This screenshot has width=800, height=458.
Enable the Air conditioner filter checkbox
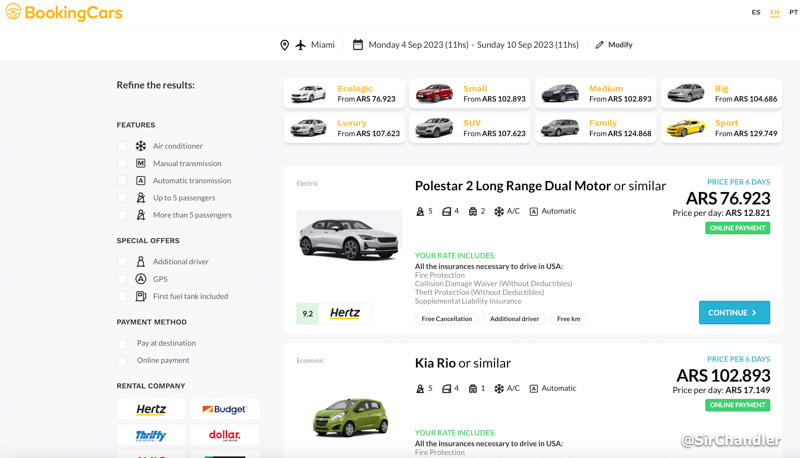pyautogui.click(x=123, y=146)
